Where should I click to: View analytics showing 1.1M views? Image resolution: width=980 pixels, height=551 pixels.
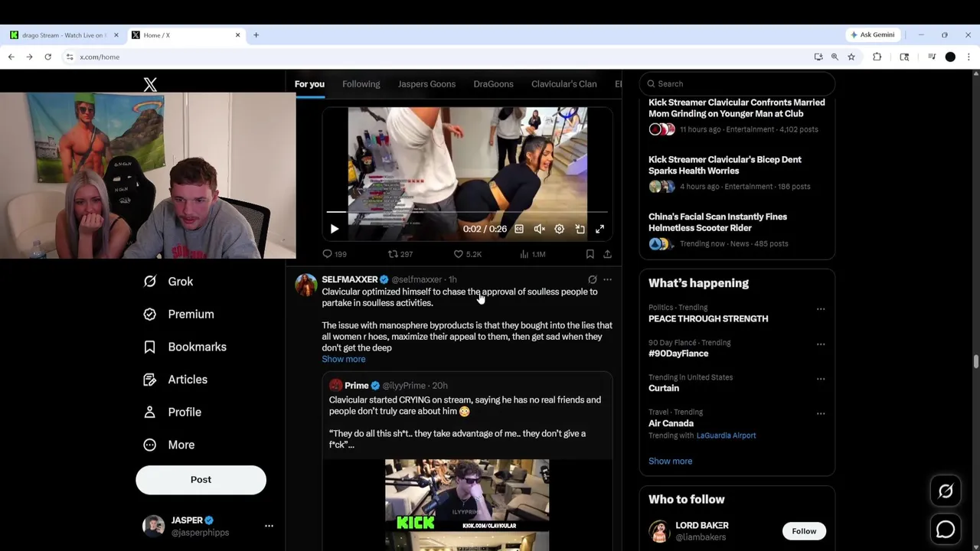point(533,254)
